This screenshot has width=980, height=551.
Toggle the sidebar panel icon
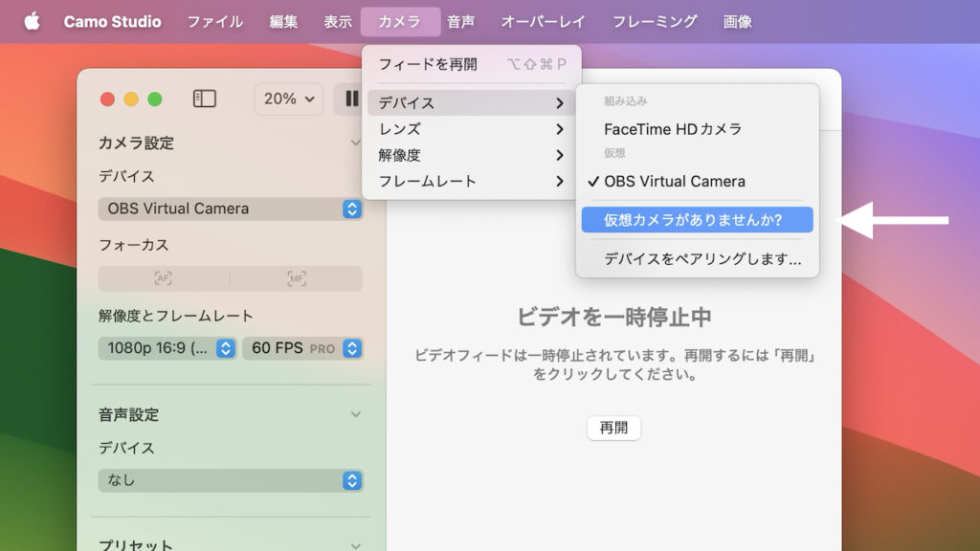coord(205,99)
